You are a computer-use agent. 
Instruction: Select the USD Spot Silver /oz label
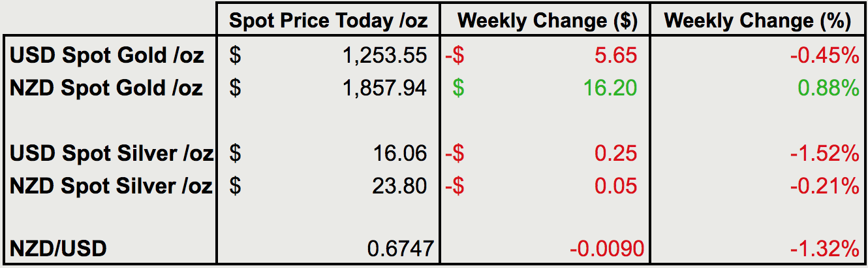pos(111,154)
